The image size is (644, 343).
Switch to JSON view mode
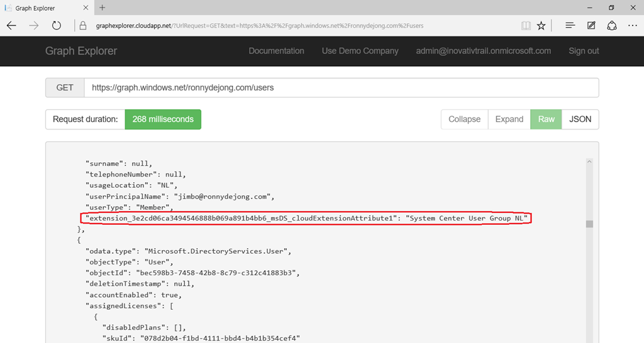580,119
